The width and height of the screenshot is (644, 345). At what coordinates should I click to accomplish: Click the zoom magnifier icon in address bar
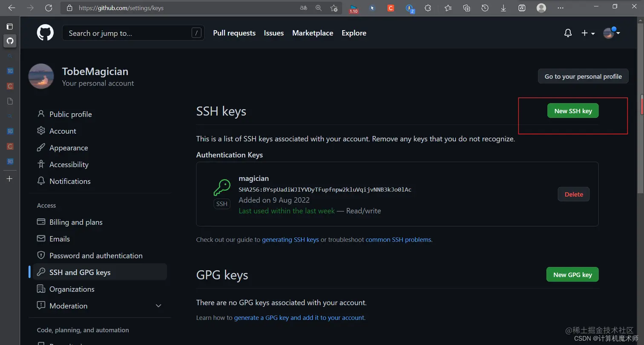[319, 8]
